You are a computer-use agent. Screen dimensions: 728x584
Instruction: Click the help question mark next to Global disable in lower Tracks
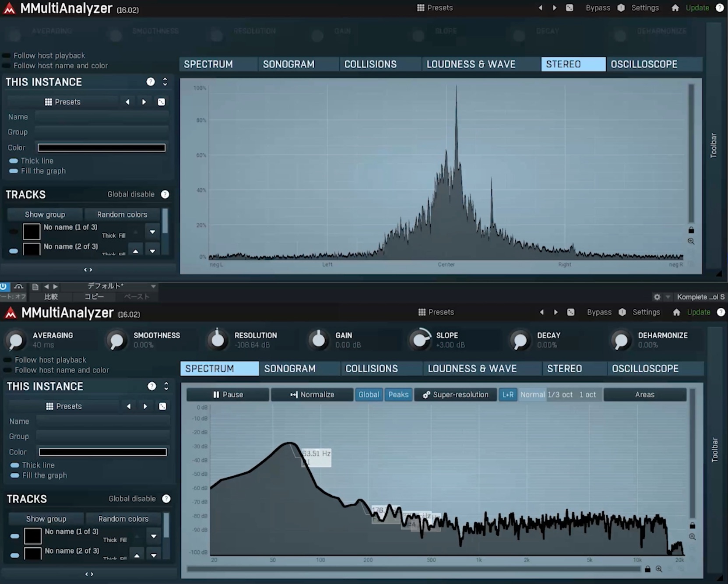(166, 499)
